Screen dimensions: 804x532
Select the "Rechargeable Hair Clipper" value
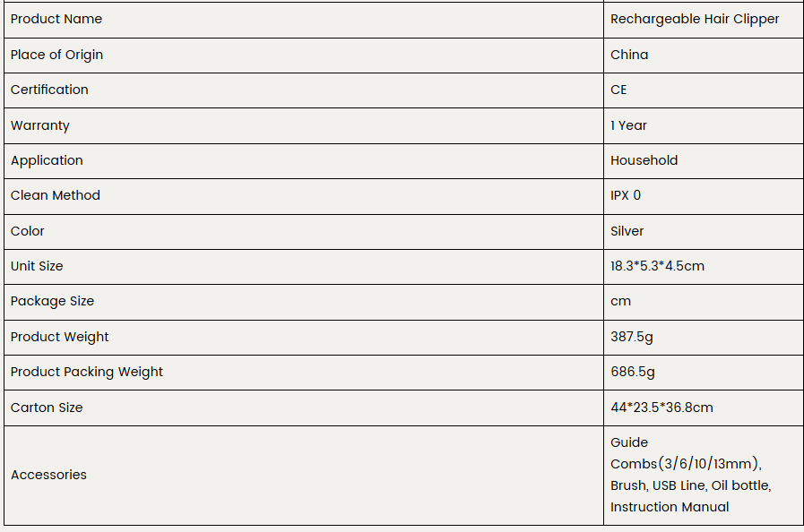point(695,19)
